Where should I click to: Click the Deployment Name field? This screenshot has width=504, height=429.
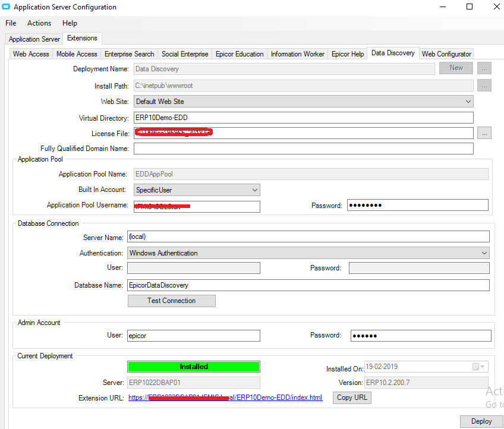pos(284,69)
